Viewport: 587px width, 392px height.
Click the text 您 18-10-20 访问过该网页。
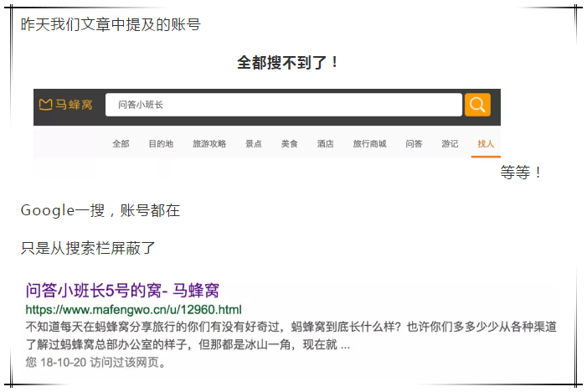pyautogui.click(x=95, y=363)
